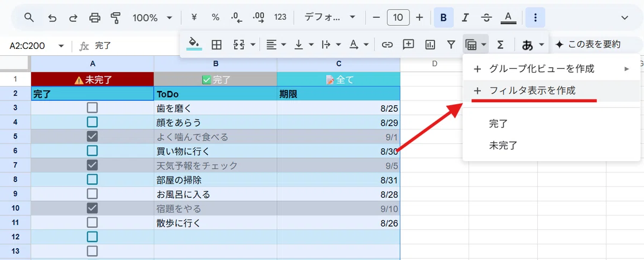Decrease font size with minus

coord(376,18)
